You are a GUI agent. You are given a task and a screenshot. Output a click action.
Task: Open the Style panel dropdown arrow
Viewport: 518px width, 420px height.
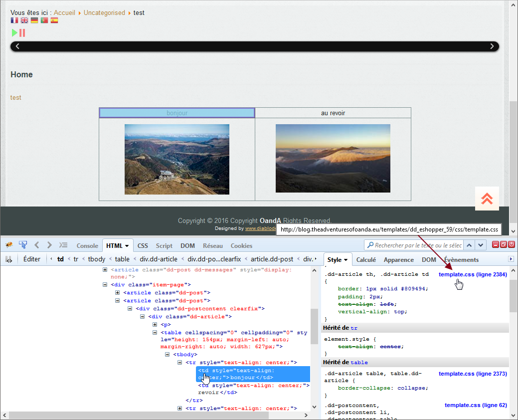pyautogui.click(x=346, y=260)
